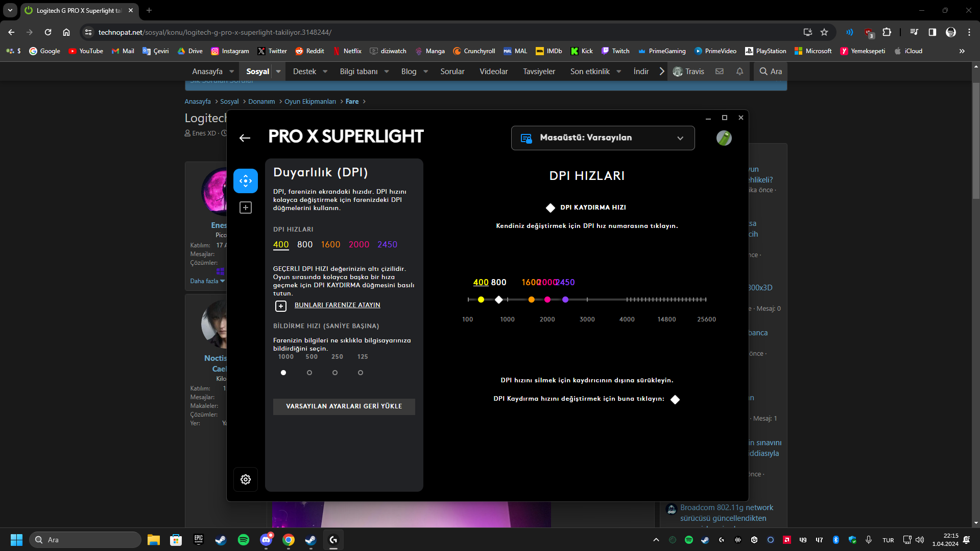
Task: Open a new Chrome tab
Action: [x=149, y=10]
